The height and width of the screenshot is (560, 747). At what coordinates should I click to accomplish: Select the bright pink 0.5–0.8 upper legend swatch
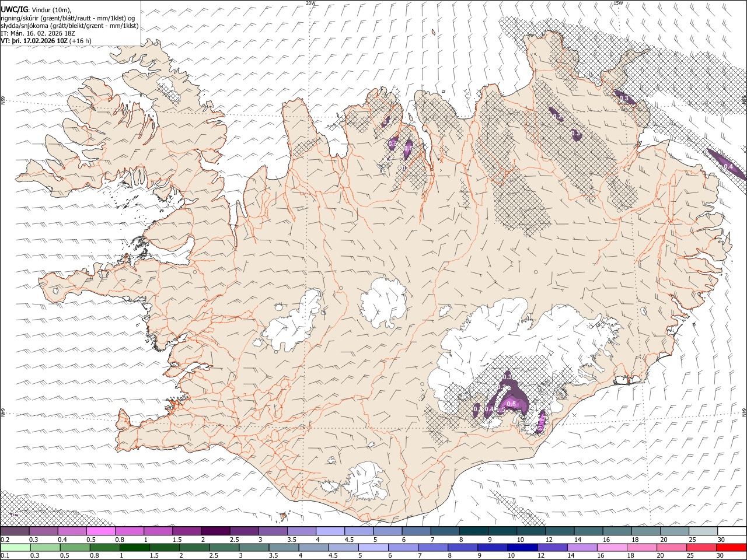coord(100,531)
